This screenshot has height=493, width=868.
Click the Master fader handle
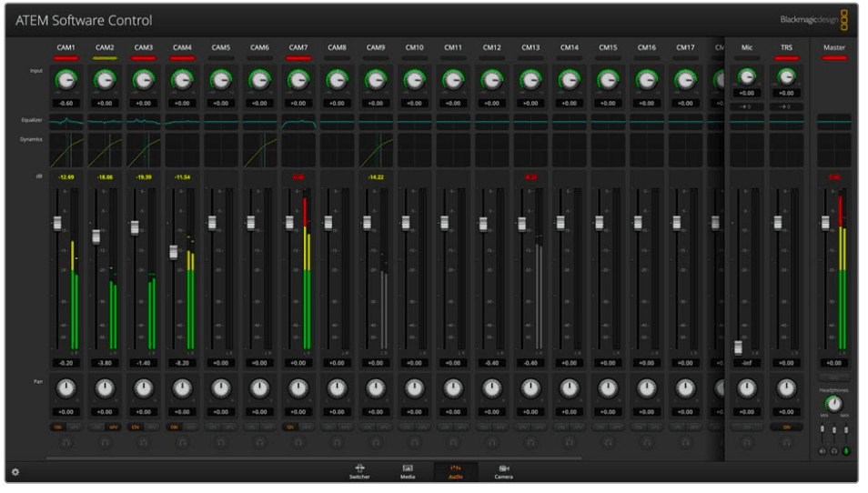(x=825, y=223)
